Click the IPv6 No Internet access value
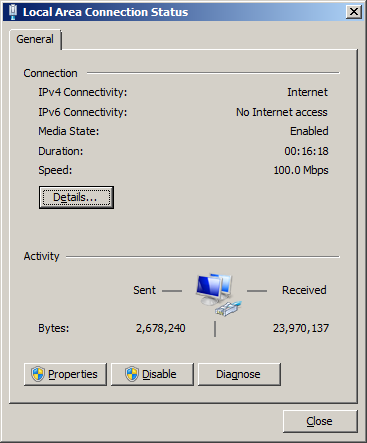This screenshot has width=367, height=443. pyautogui.click(x=282, y=112)
